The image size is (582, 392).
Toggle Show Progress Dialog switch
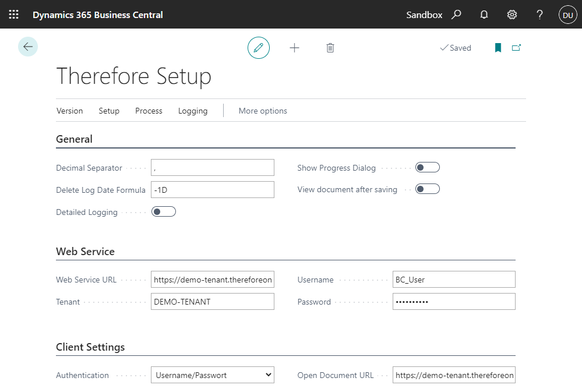click(428, 167)
